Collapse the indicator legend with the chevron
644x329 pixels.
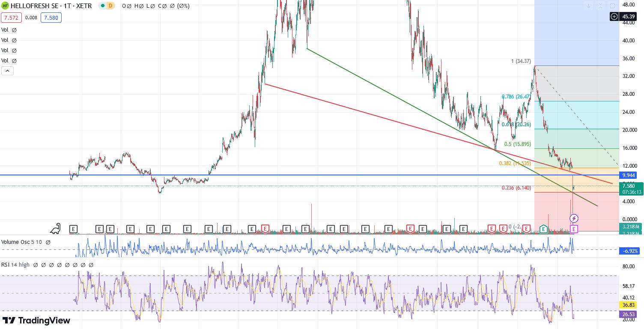pos(7,71)
